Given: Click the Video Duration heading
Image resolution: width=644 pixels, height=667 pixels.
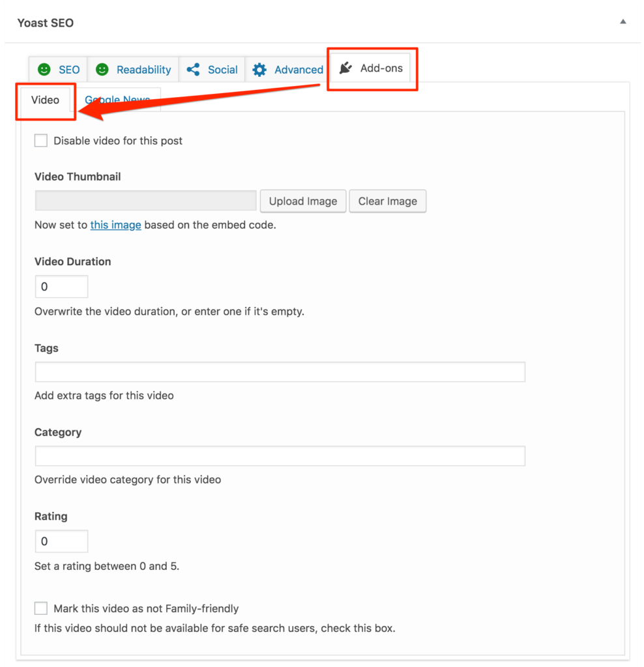Looking at the screenshot, I should click(x=73, y=262).
